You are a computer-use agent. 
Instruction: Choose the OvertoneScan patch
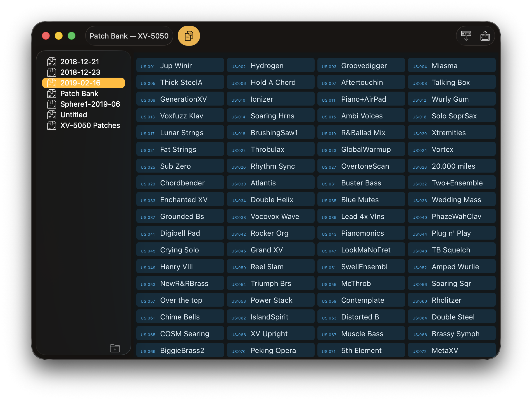coord(361,166)
